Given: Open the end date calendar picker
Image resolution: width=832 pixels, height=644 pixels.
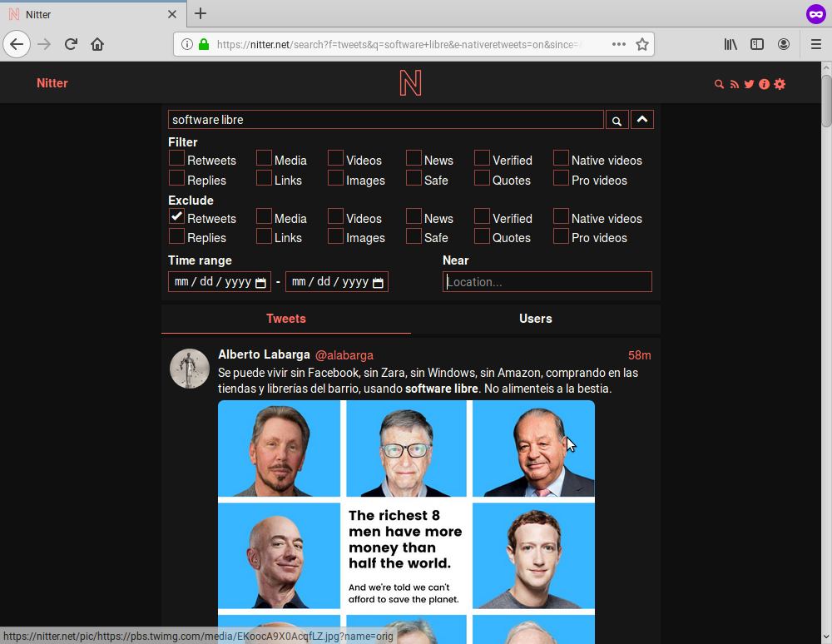Looking at the screenshot, I should point(378,283).
